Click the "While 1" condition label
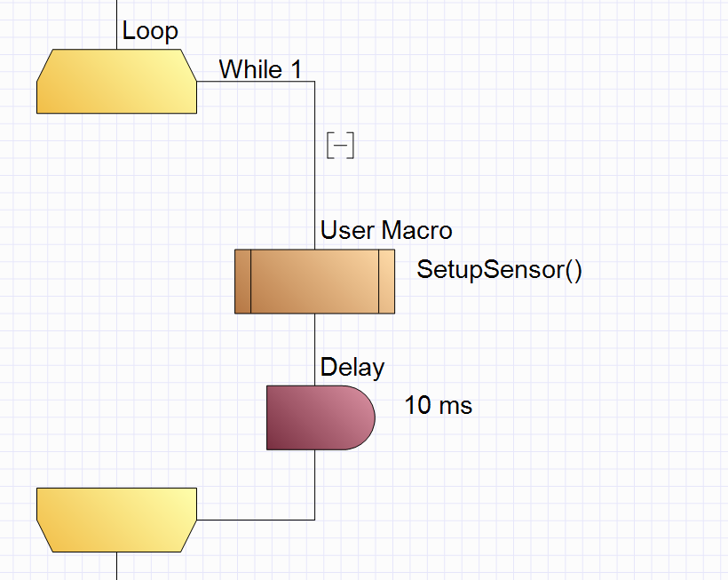This screenshot has height=580, width=728. [x=260, y=68]
